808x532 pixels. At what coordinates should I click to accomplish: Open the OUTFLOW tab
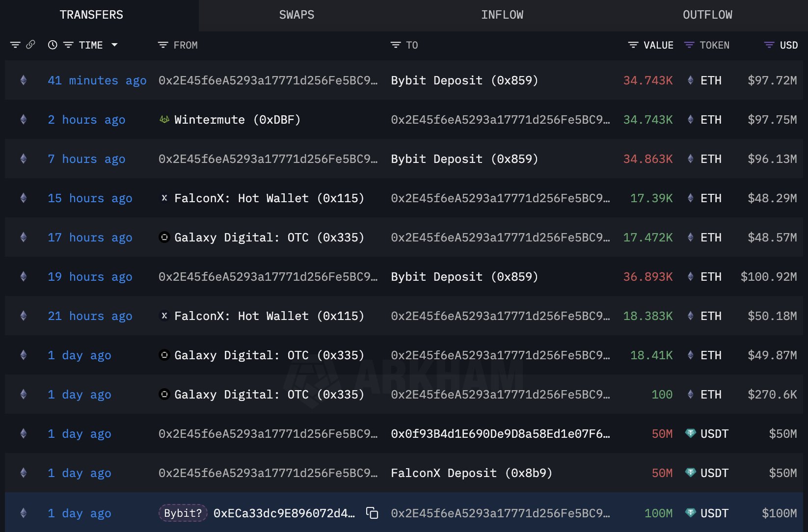tap(707, 15)
